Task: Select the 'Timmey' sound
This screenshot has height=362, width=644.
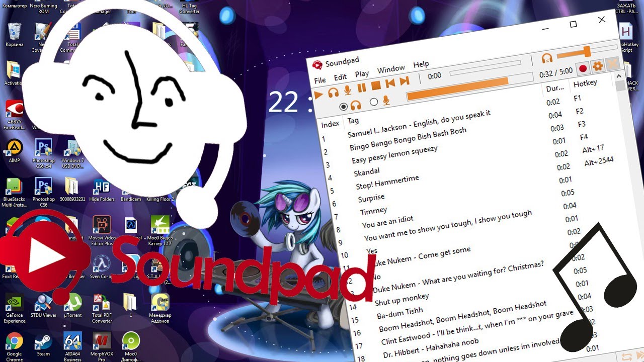Action: pyautogui.click(x=374, y=211)
